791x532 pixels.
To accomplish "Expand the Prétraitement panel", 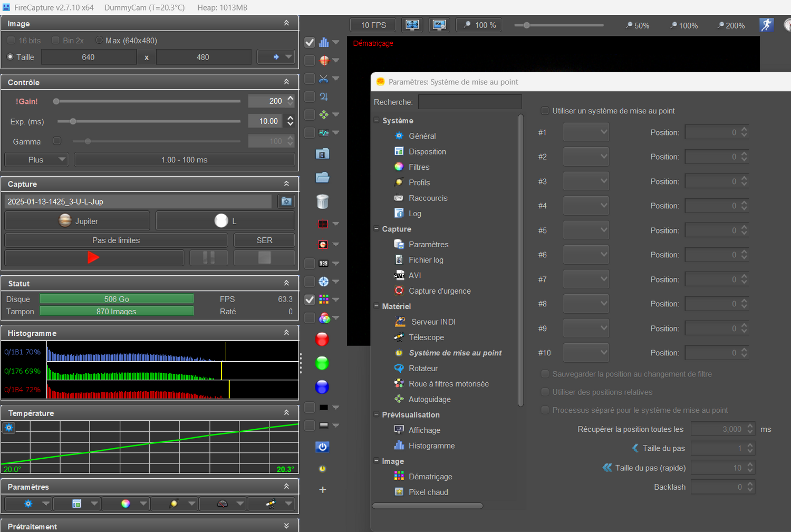I will [x=286, y=526].
